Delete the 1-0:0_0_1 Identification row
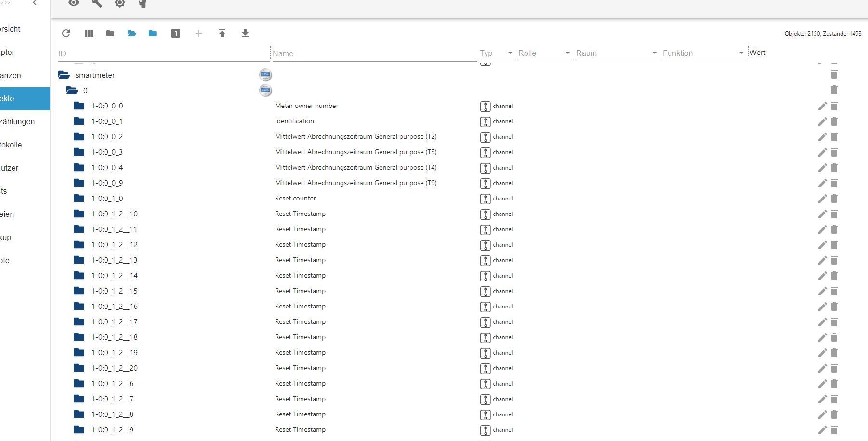Screen dimensions: 868x441 (x=834, y=121)
